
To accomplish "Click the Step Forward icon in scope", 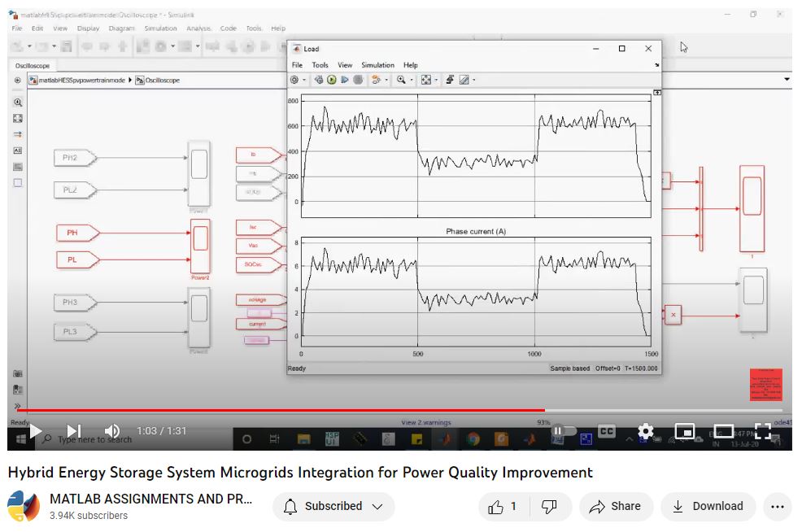I will click(x=345, y=80).
